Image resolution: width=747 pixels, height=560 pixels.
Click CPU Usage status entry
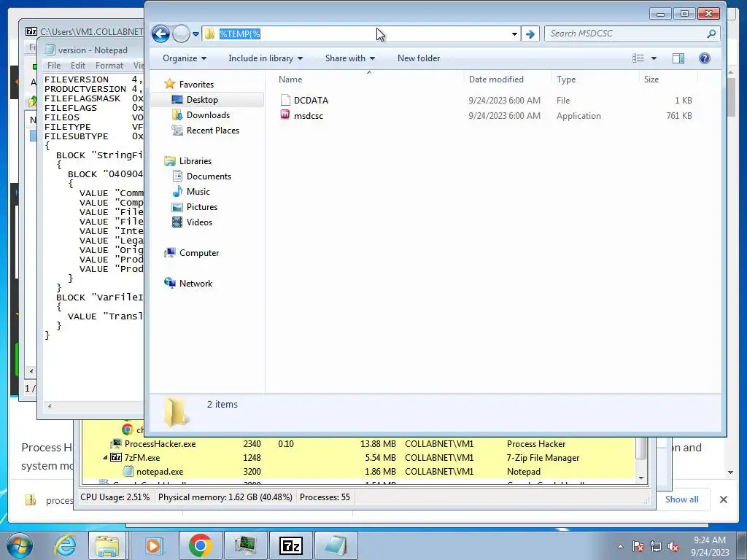tap(115, 497)
